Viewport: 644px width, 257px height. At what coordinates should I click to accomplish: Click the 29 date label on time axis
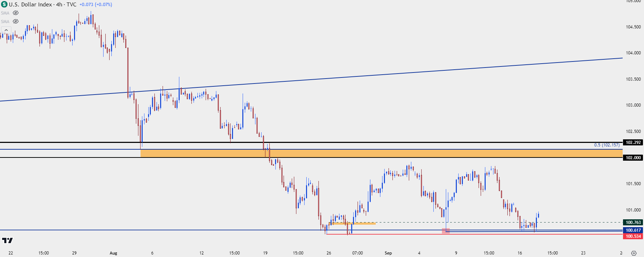point(74,253)
